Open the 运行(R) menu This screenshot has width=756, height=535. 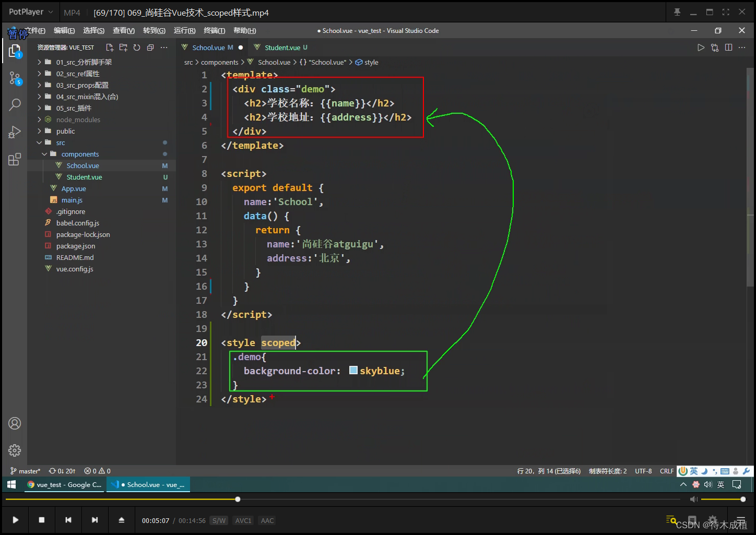tap(184, 31)
